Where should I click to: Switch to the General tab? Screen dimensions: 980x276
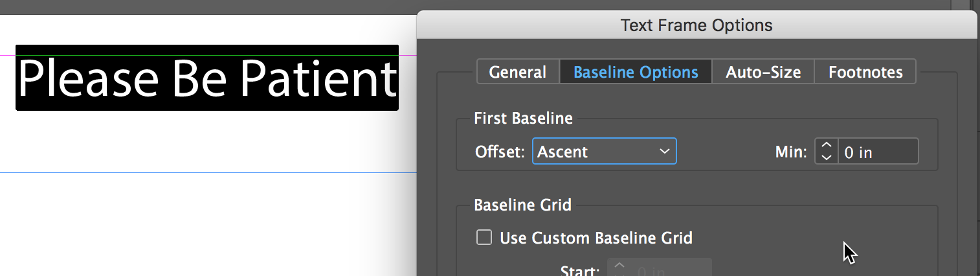pos(517,72)
